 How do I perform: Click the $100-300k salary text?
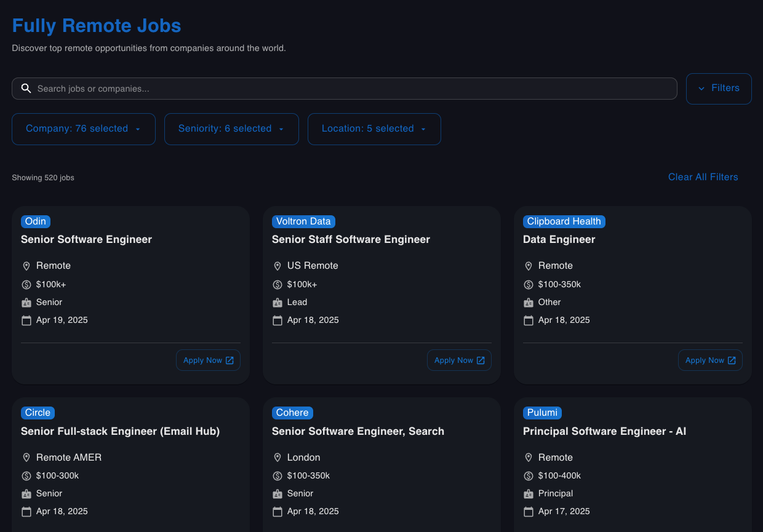pyautogui.click(x=57, y=475)
